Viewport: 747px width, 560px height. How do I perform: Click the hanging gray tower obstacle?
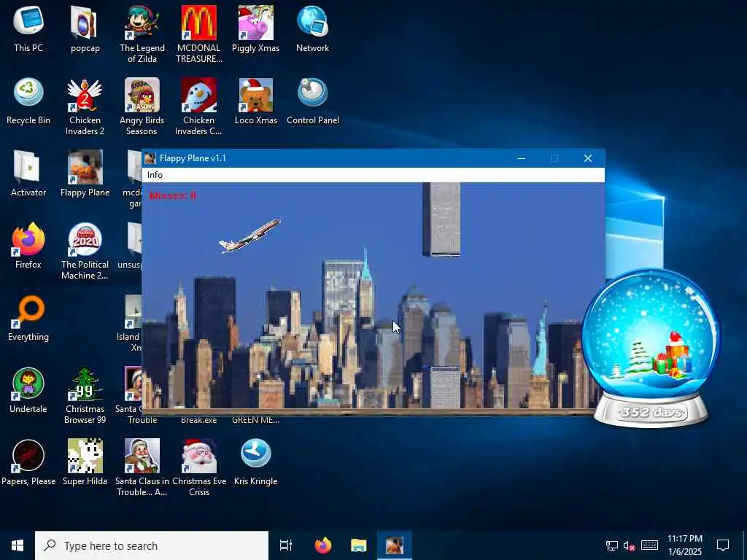[x=441, y=219]
